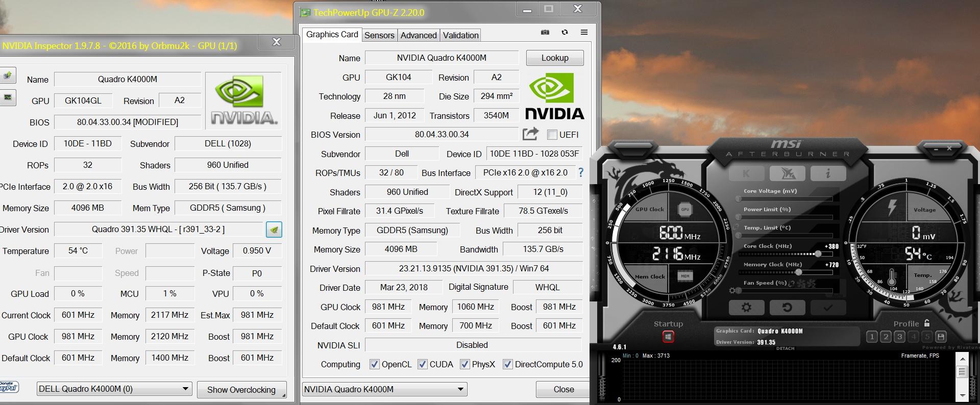Switch to GPU-Z Validation tab

(x=460, y=35)
